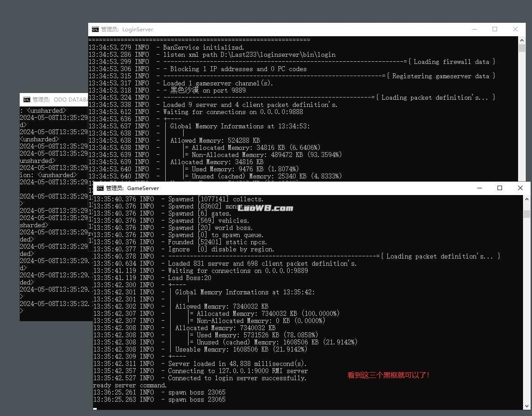532x416 pixels.
Task: Click the ODO DATABASE window console icon
Action: click(x=27, y=100)
